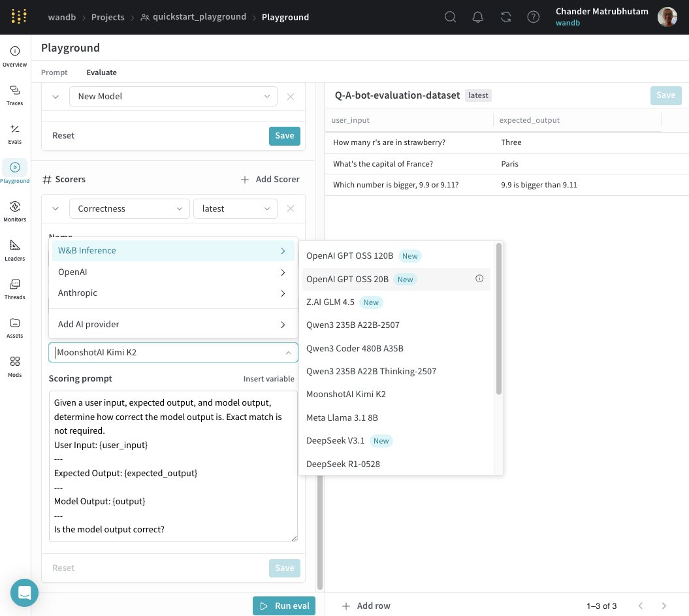The width and height of the screenshot is (689, 616).
Task: Open the chat support bubble
Action: click(x=24, y=592)
